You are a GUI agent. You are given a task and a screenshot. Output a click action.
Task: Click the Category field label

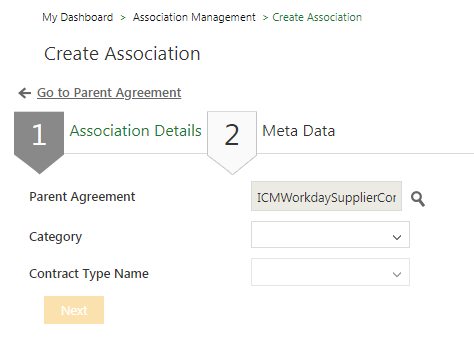[x=55, y=237]
